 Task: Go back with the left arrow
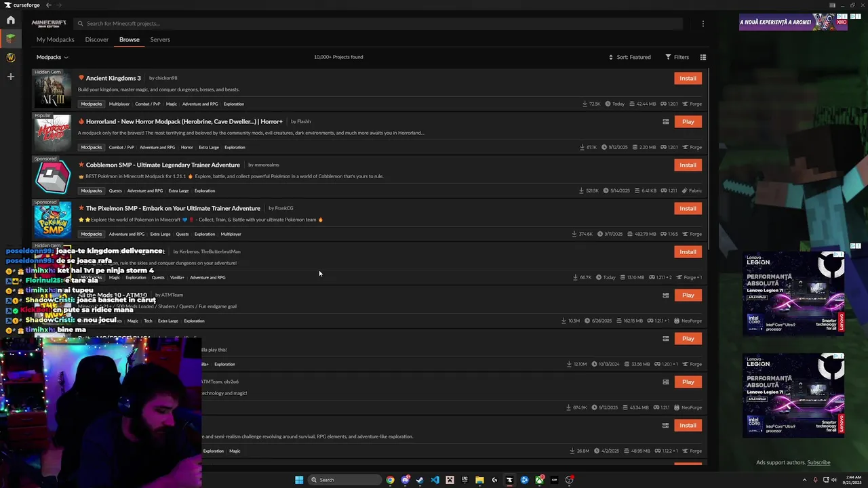click(x=48, y=5)
